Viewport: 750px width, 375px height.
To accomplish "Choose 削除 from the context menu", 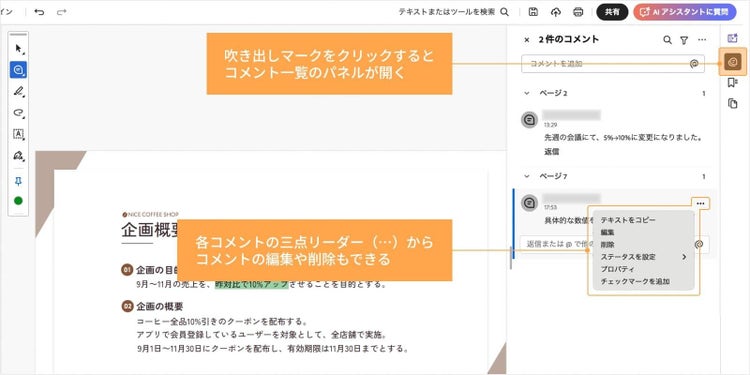I will (607, 244).
